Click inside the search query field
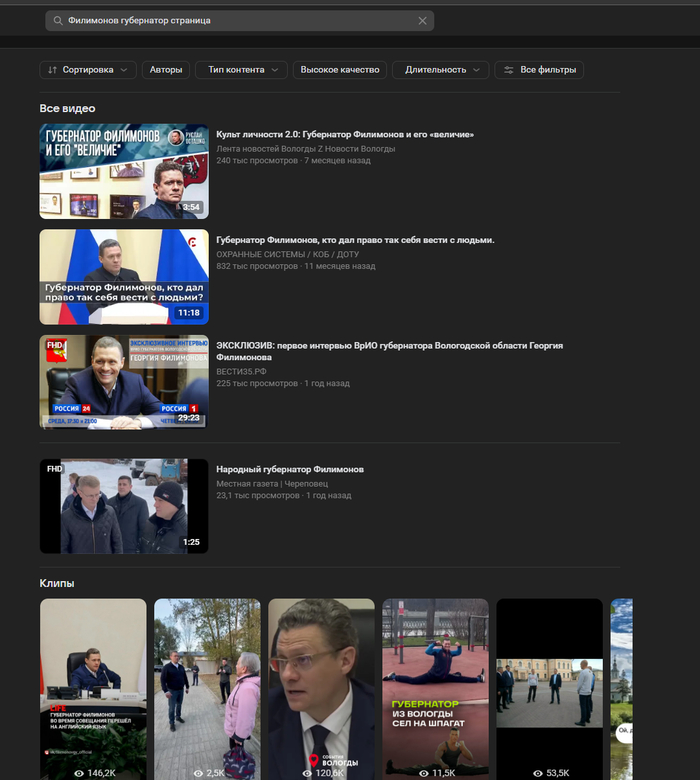Viewport: 700px width, 780px height. 240,21
